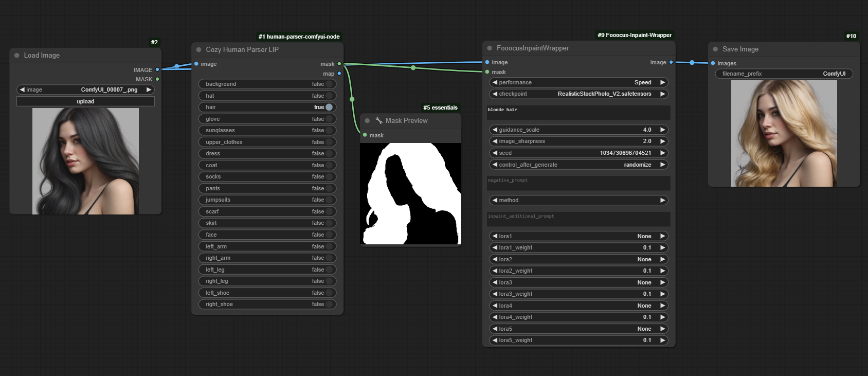Click the mask input socket on FooocusInpaintWrapper
Screen dimensions: 868x376
coord(487,72)
